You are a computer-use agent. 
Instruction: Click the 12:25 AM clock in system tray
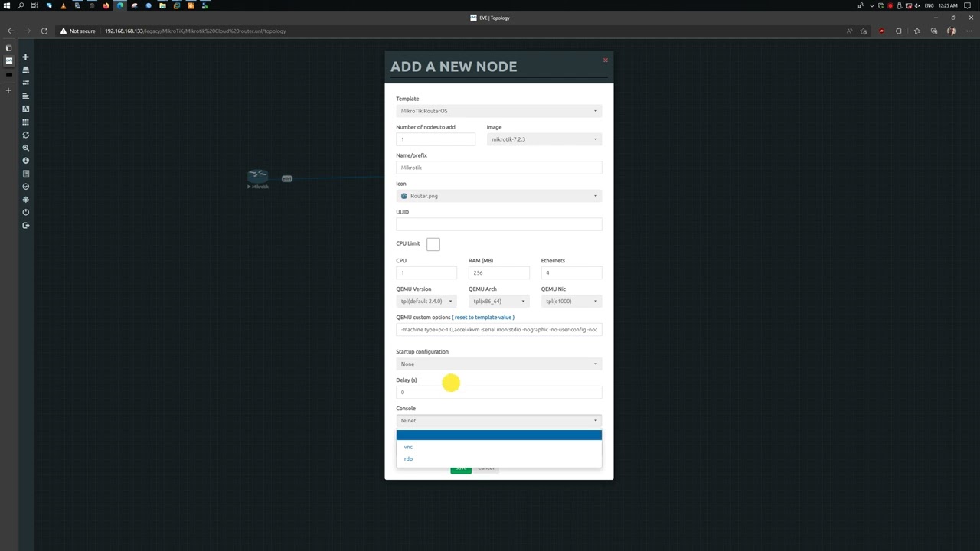(948, 5)
